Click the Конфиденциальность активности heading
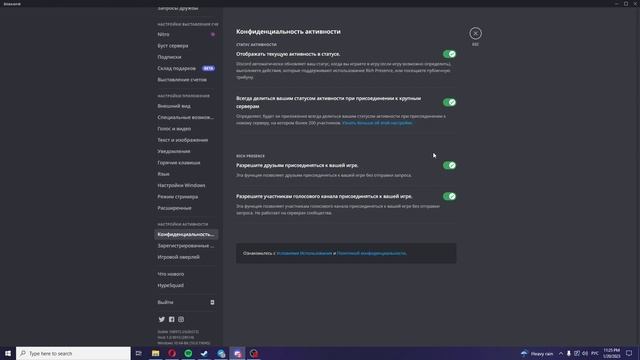640x360 pixels. pyautogui.click(x=288, y=31)
